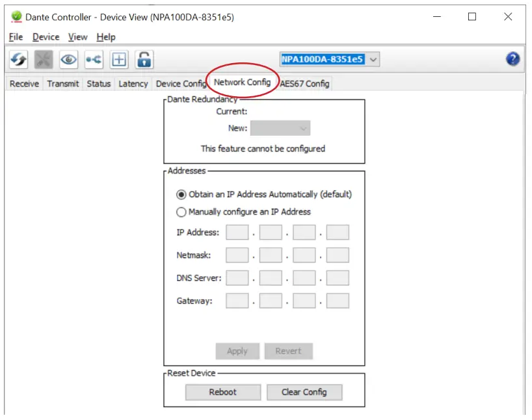Select the Network Config tab
Image resolution: width=532 pixels, height=420 pixels.
pyautogui.click(x=242, y=82)
